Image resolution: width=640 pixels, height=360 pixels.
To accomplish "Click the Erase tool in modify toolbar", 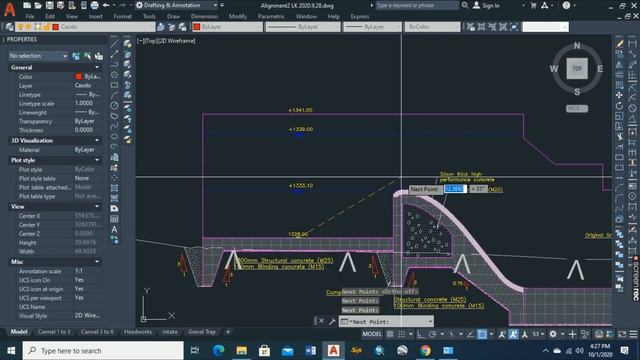I will pyautogui.click(x=620, y=44).
